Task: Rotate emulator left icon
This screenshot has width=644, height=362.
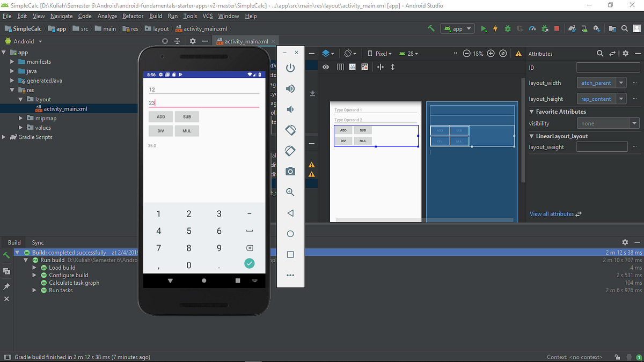Action: pos(290,130)
